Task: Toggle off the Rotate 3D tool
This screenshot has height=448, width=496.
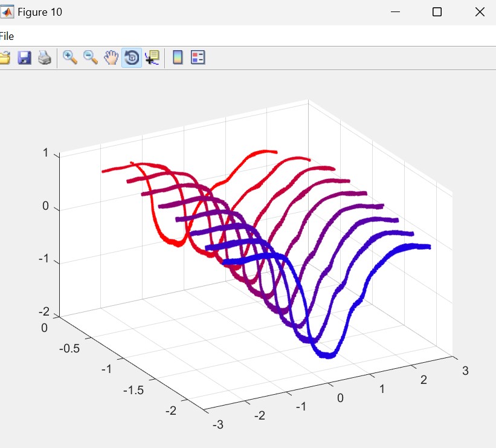Action: point(131,58)
